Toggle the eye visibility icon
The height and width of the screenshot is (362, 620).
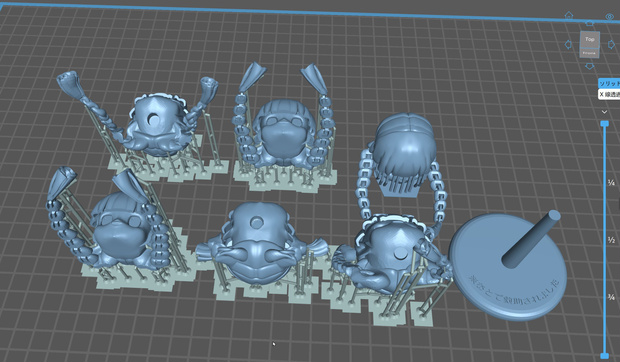tap(610, 16)
